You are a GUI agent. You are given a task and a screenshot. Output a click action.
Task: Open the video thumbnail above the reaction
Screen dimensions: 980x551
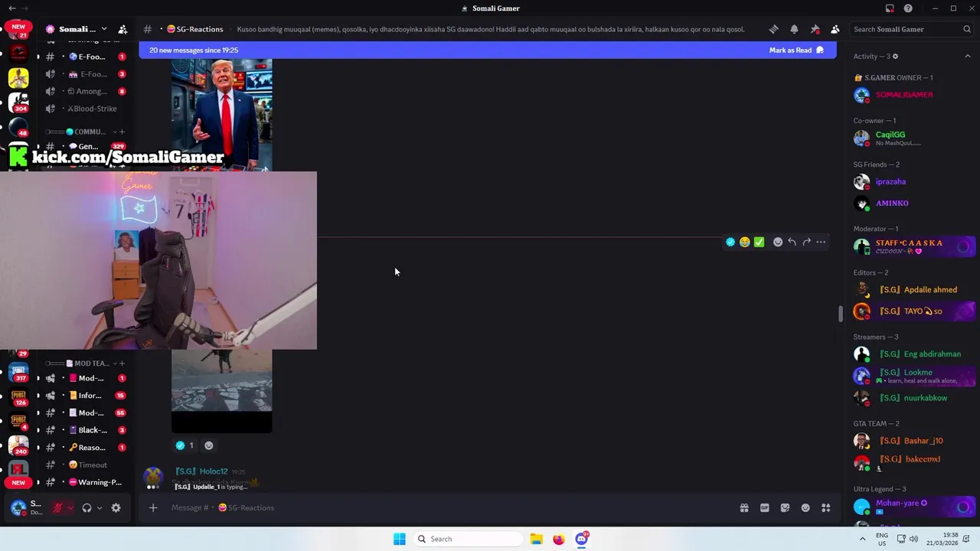[x=222, y=391]
